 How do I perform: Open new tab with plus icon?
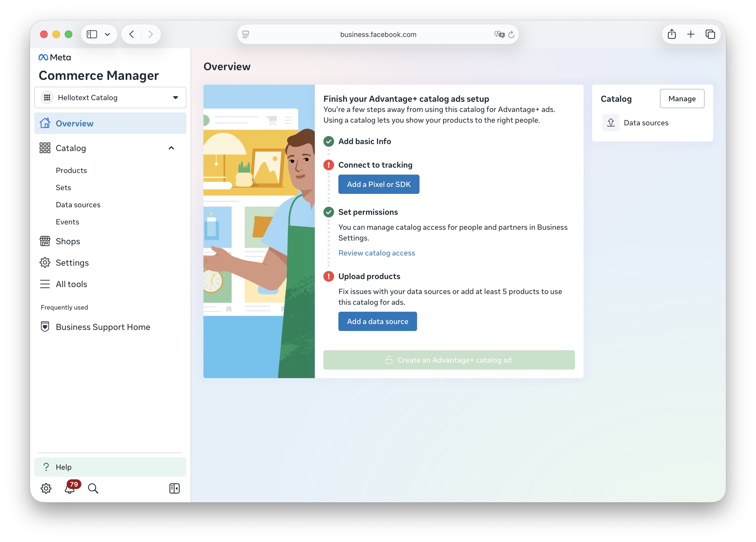[x=691, y=34]
